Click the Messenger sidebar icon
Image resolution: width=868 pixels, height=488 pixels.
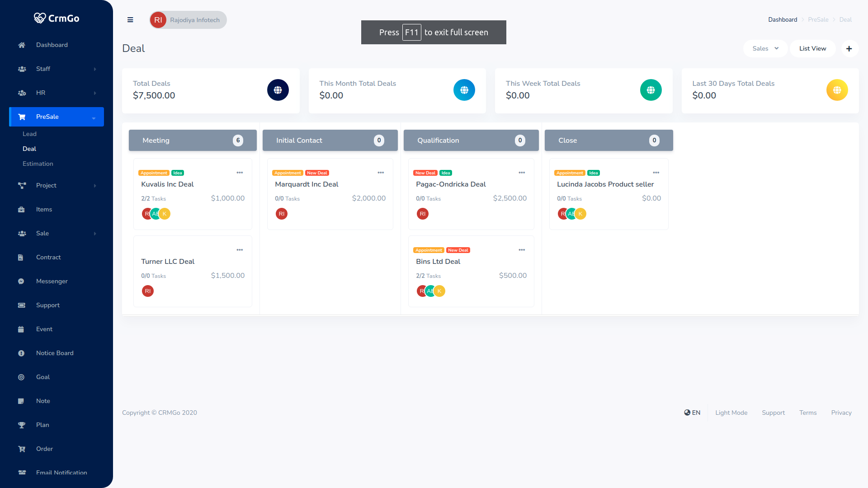21,282
